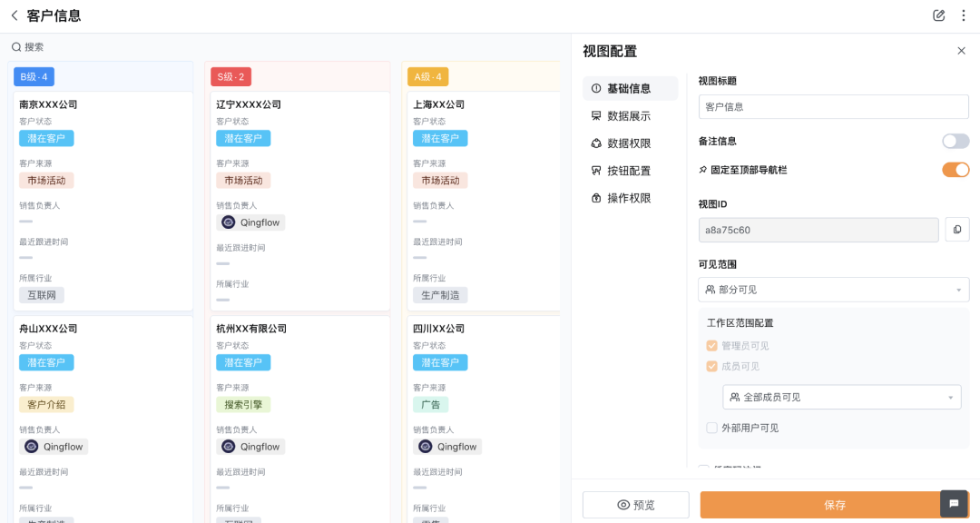The width and height of the screenshot is (980, 523).
Task: Open the 按钮配置 section
Action: pos(629,171)
